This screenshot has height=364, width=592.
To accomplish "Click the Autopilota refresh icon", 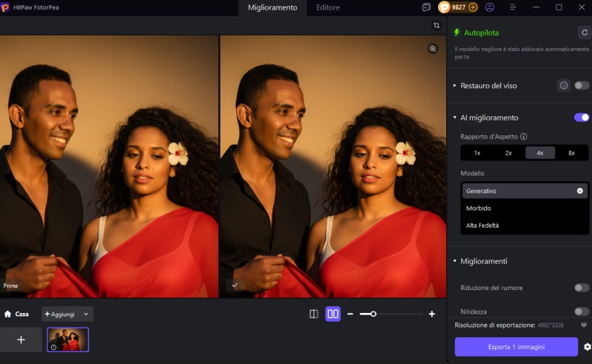I will pyautogui.click(x=583, y=33).
